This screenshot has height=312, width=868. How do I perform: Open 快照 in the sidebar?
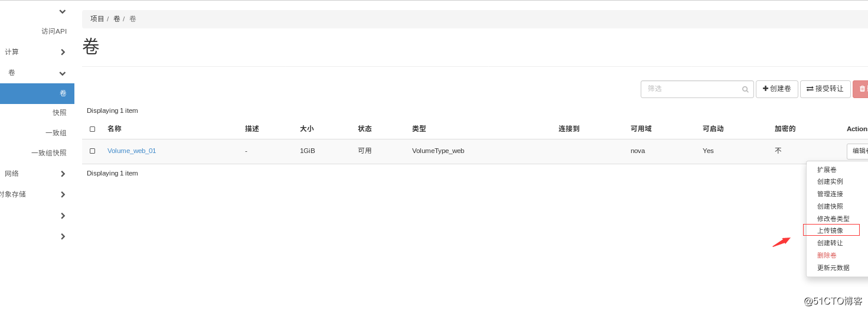pyautogui.click(x=60, y=113)
